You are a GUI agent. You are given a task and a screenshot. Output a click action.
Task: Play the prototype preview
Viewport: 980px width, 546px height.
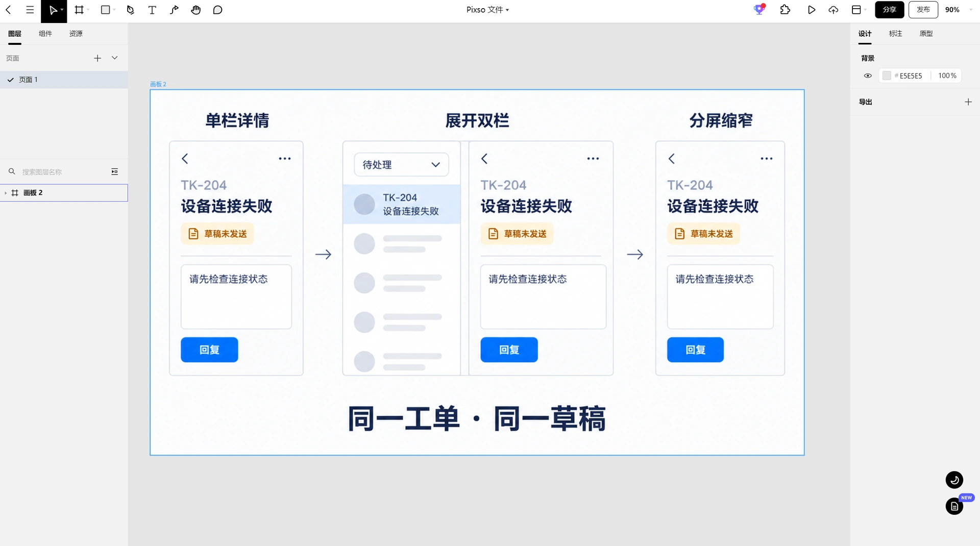point(812,10)
